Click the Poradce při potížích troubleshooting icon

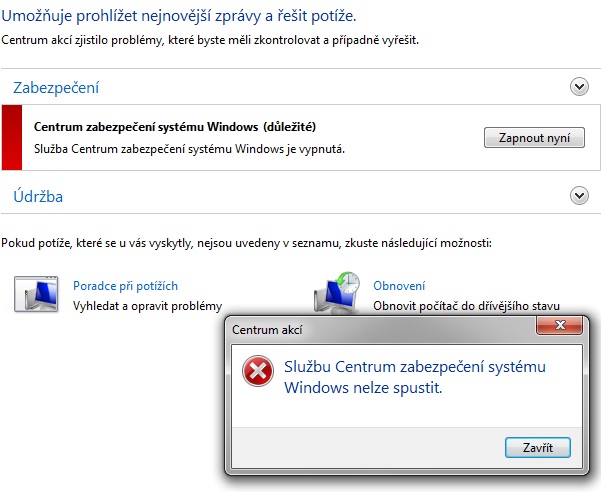[36, 292]
